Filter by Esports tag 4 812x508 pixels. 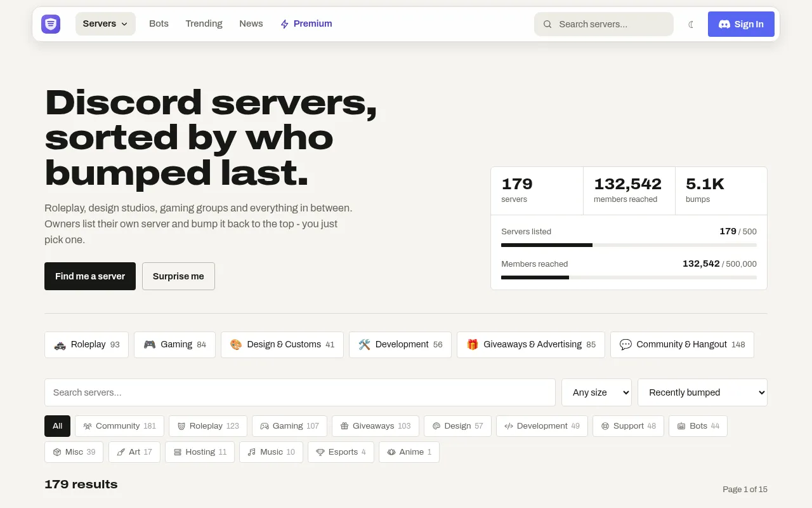pos(341,452)
